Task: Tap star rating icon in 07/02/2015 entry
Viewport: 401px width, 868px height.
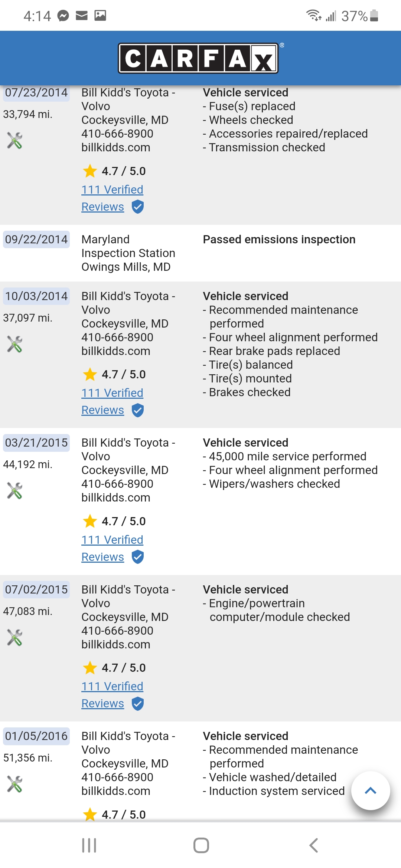Action: (x=90, y=668)
